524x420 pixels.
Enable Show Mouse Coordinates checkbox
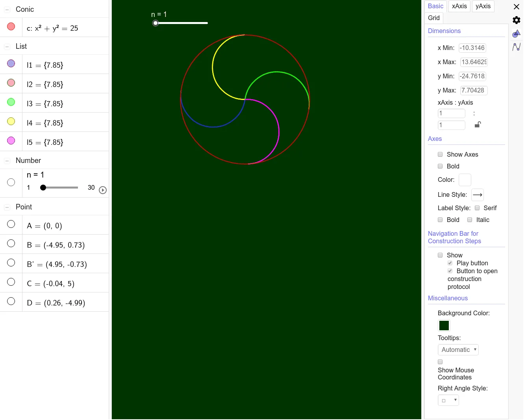[x=440, y=362]
